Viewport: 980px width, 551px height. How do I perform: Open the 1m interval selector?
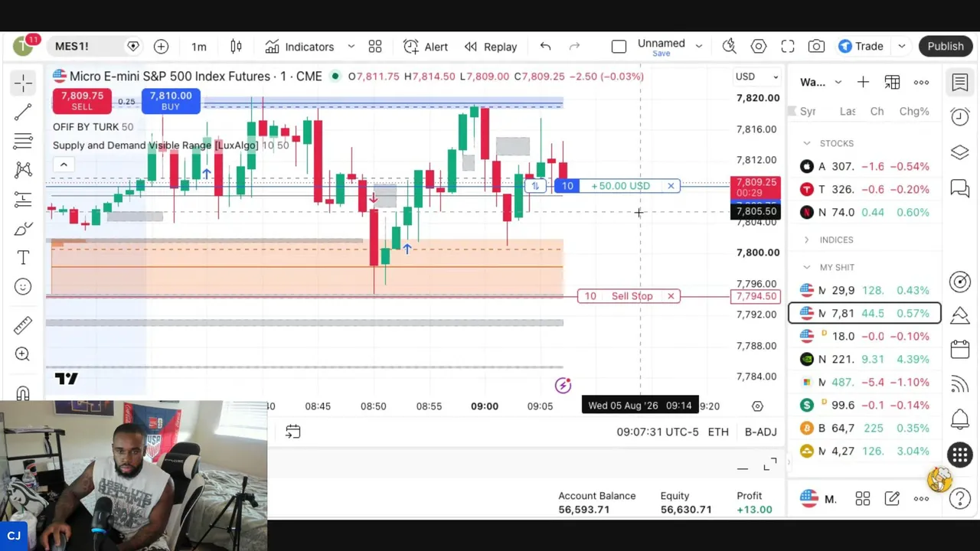[199, 47]
